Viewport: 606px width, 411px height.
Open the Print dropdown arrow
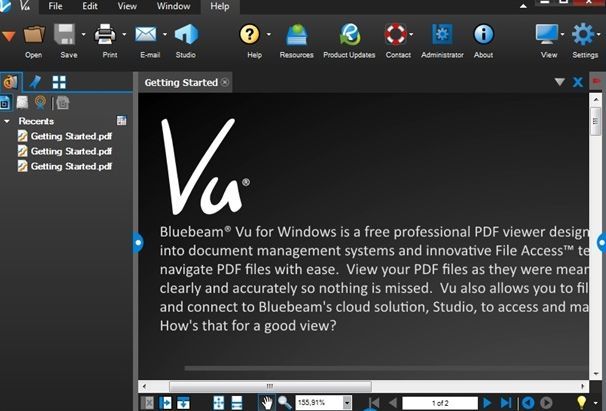pos(124,34)
